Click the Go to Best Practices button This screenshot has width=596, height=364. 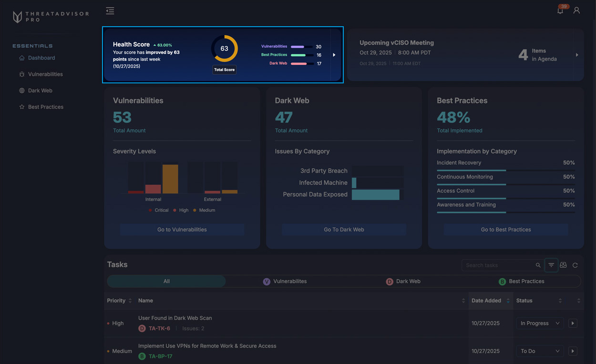point(505,230)
